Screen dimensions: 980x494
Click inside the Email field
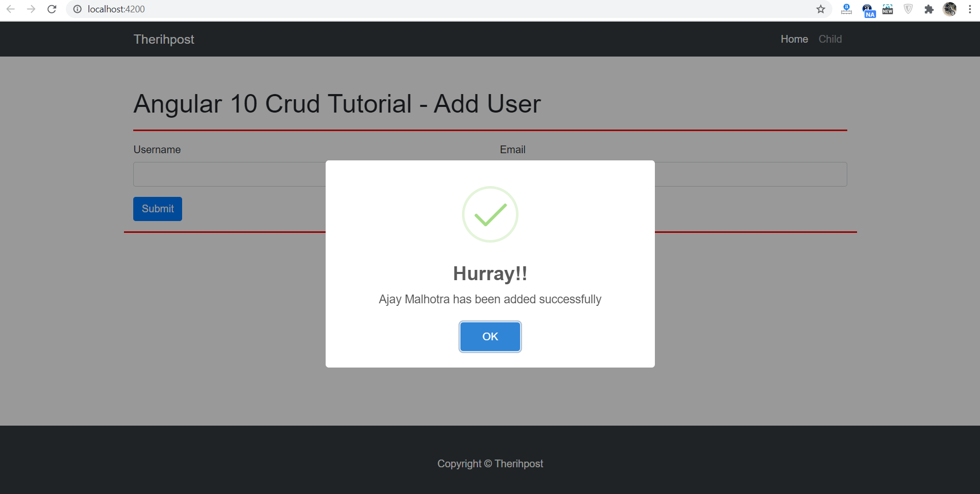(746, 174)
